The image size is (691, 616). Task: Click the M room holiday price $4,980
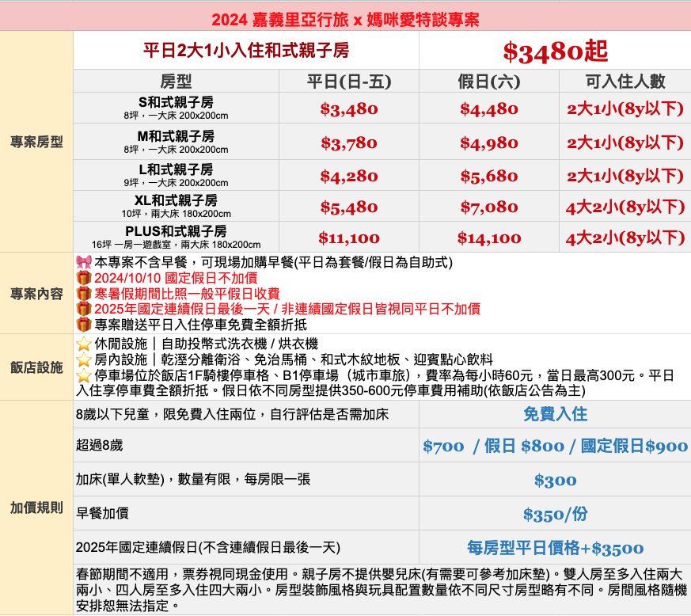click(488, 143)
